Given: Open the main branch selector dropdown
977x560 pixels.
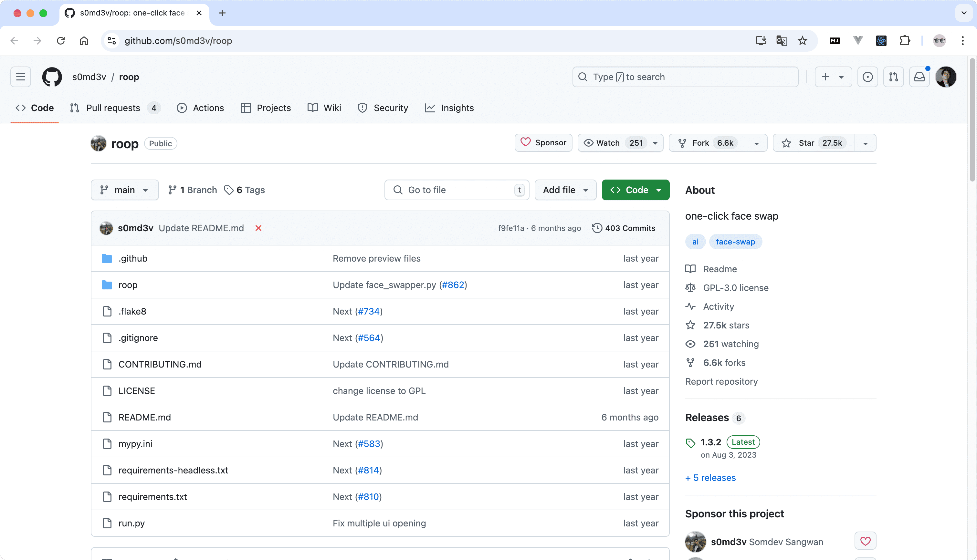Looking at the screenshot, I should [125, 190].
